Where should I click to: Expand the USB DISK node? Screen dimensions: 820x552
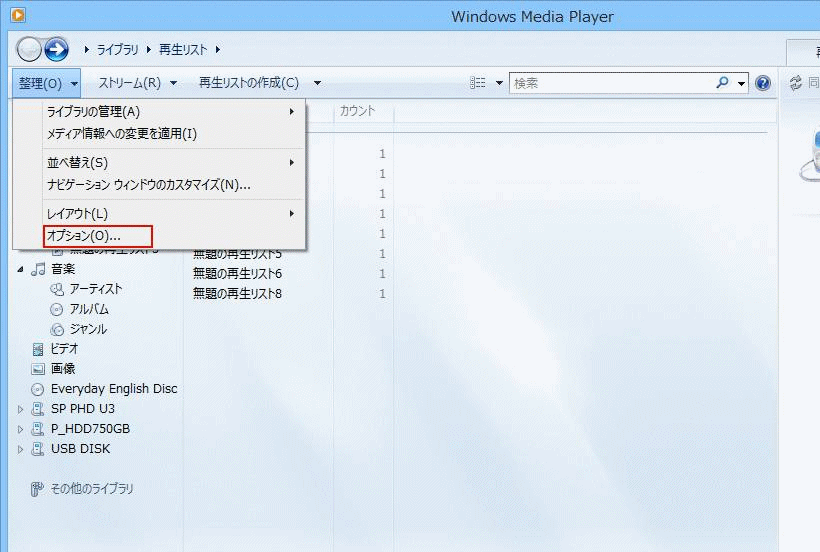coord(20,450)
